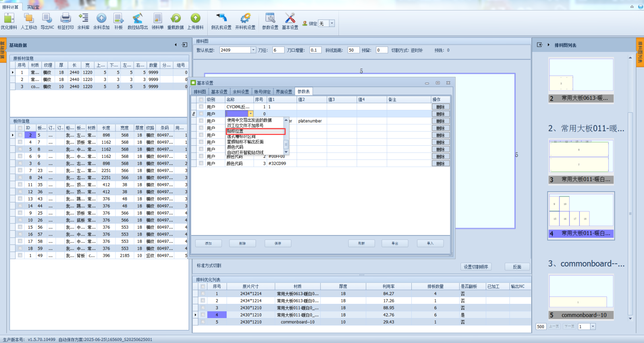Click the pencil edit indicator on the editing row
Screen dimensions: 644x343
click(x=194, y=114)
